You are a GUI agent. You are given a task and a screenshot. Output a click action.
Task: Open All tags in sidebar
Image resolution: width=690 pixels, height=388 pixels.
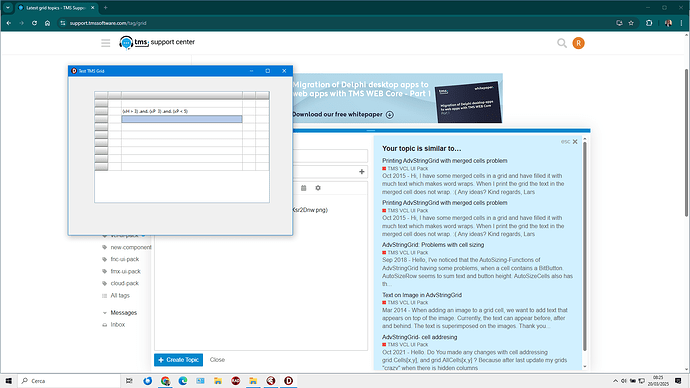click(120, 296)
